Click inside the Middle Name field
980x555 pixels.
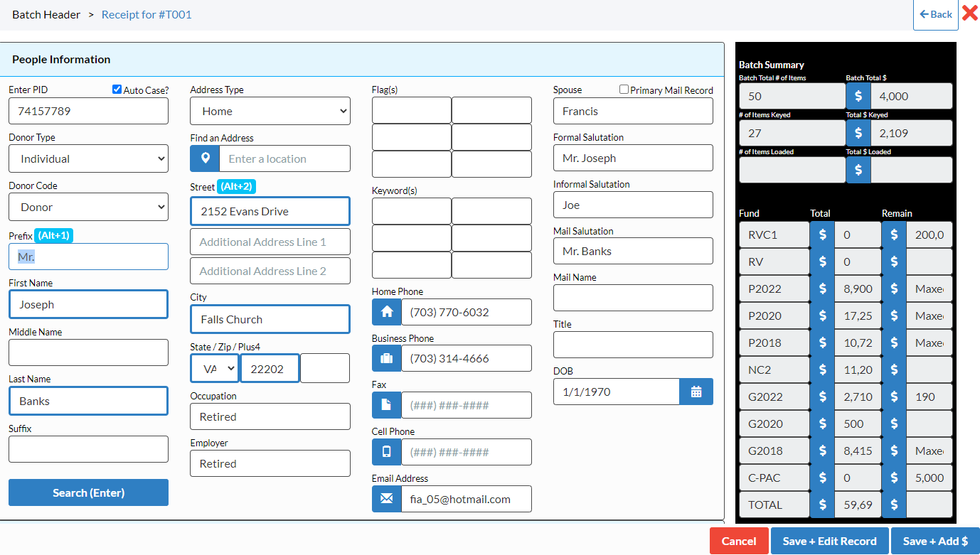point(88,352)
